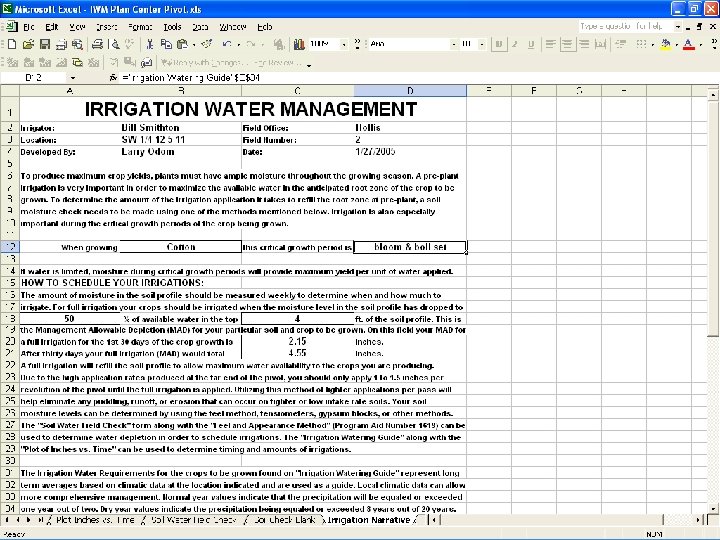The height and width of the screenshot is (540, 720).
Task: Open the Borders dropdown arrow
Action: tap(652, 45)
